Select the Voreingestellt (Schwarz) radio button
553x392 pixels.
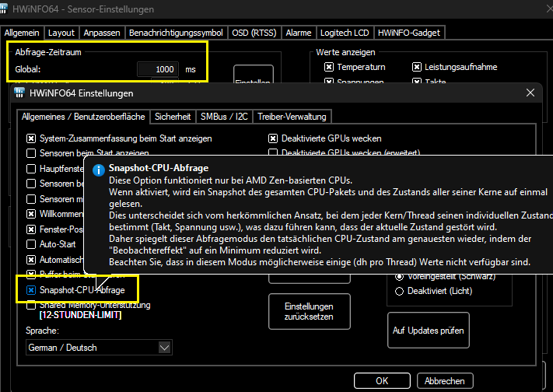coord(399,277)
